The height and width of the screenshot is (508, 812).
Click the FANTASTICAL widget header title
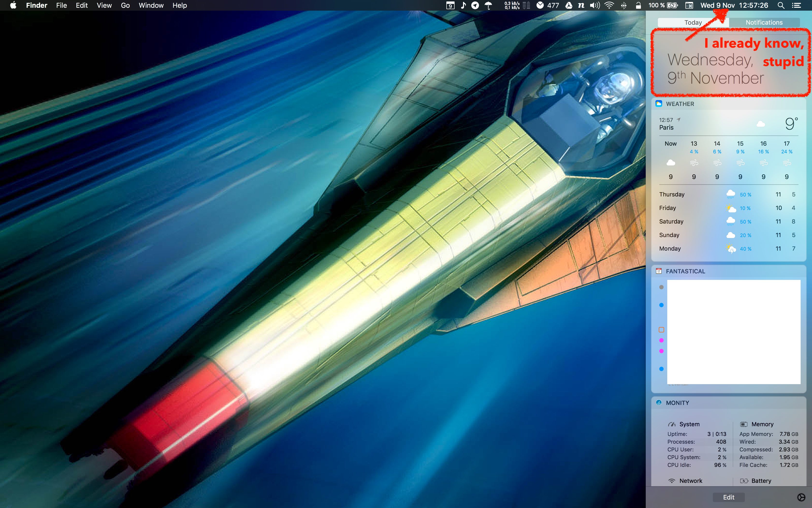[x=686, y=271]
